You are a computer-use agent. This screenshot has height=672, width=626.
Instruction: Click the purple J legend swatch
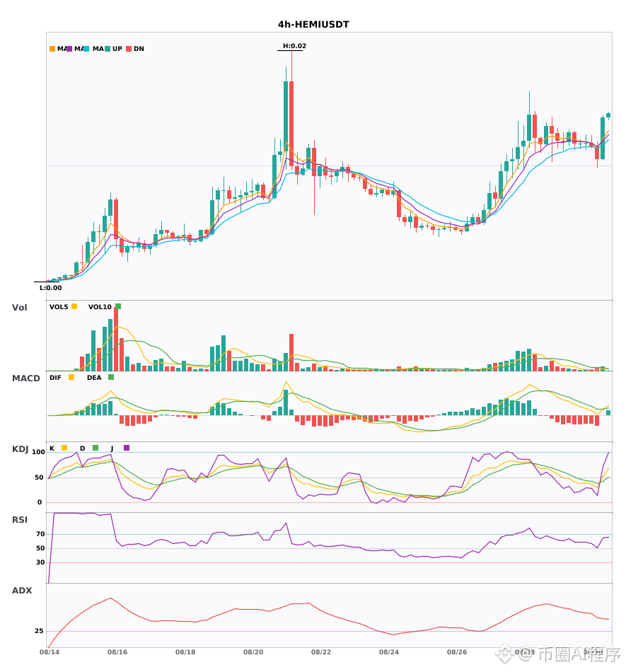[127, 448]
